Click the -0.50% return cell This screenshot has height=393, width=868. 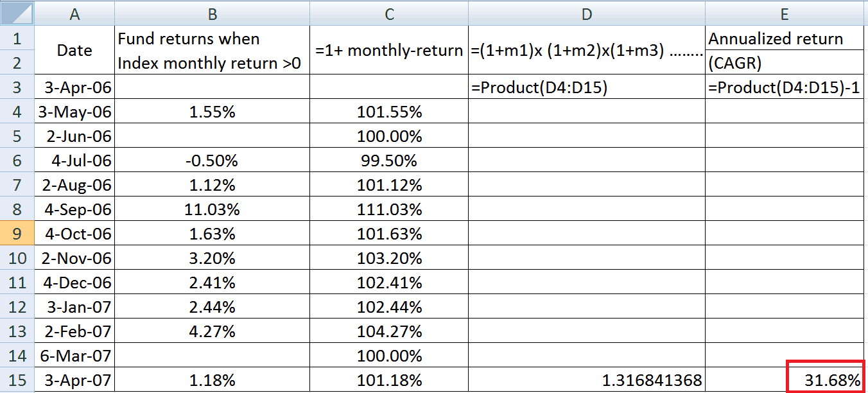click(212, 160)
